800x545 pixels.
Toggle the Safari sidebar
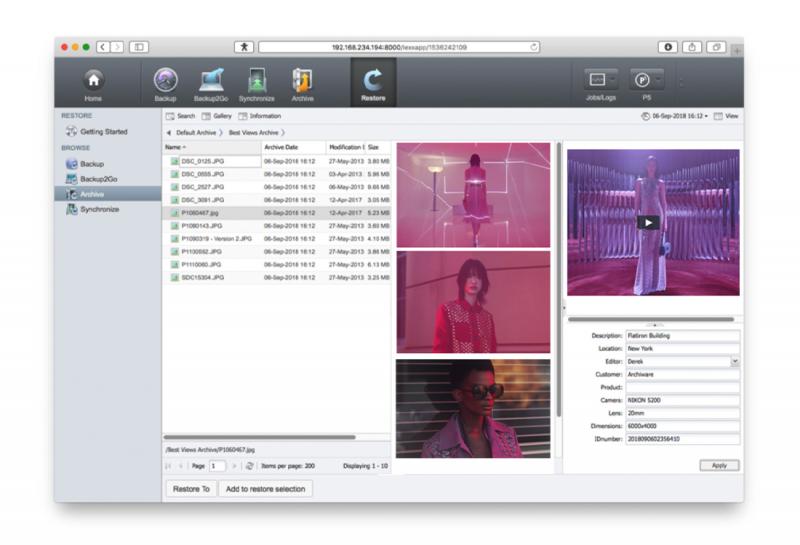point(139,47)
